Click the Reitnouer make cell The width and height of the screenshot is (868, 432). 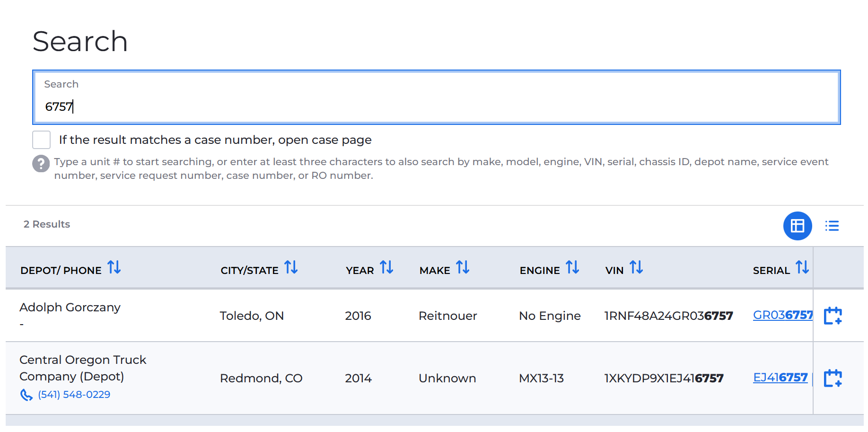[x=447, y=316]
